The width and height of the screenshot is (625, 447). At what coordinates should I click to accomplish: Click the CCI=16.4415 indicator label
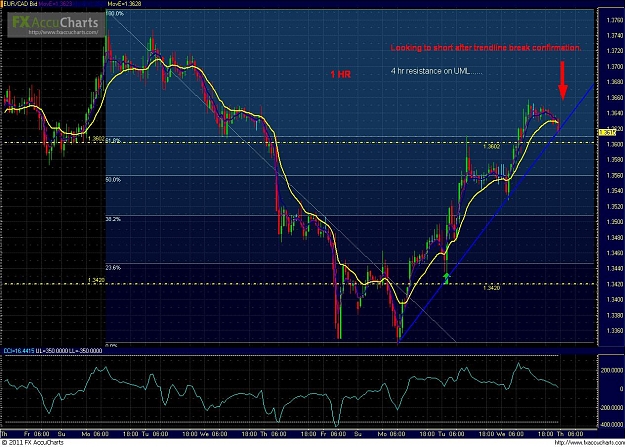[19, 351]
